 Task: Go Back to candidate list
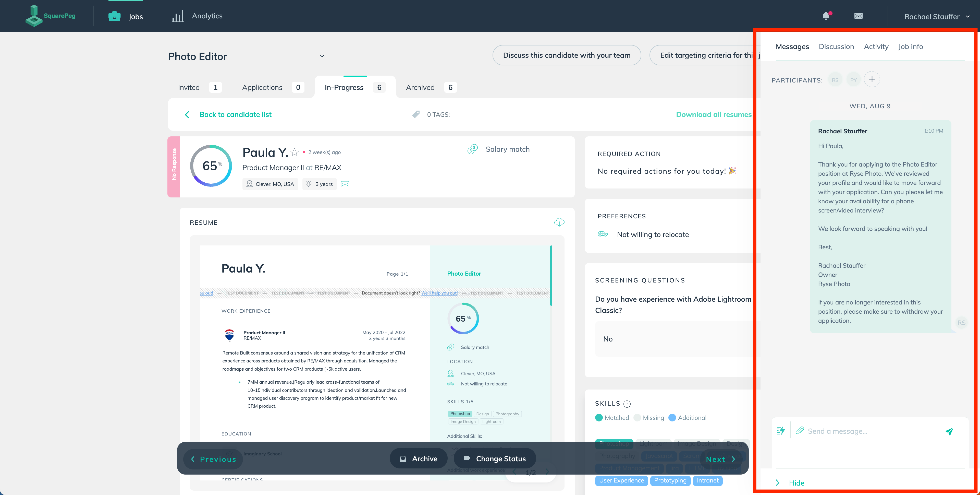(236, 115)
